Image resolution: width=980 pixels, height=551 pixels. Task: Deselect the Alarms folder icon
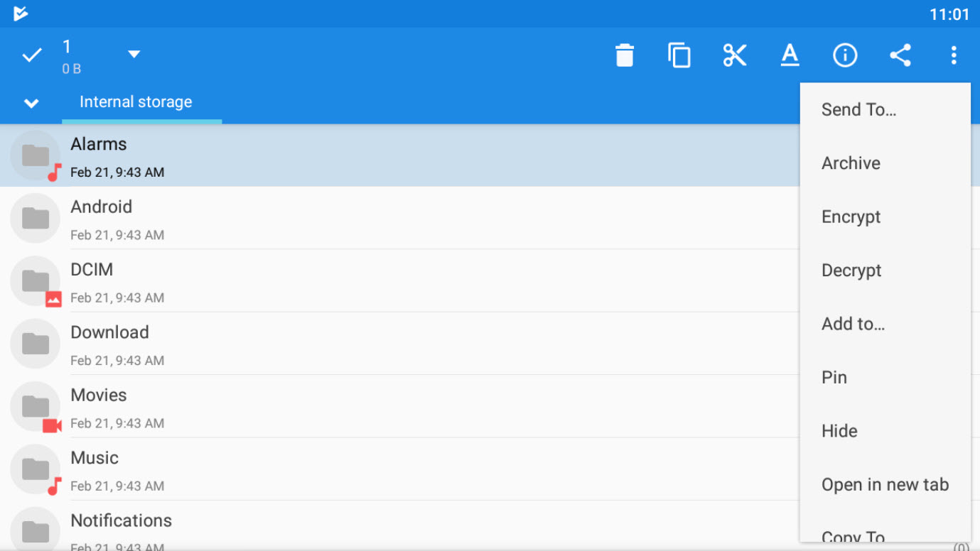pos(36,155)
